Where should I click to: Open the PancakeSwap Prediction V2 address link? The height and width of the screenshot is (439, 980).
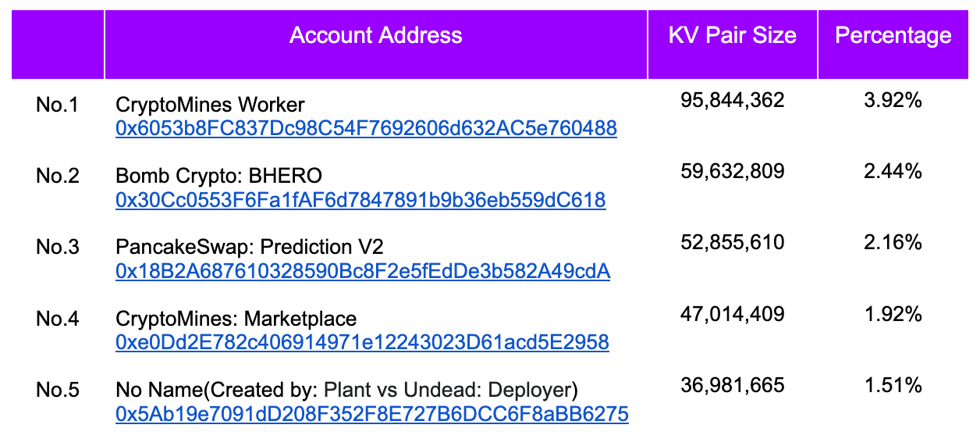[x=363, y=271]
